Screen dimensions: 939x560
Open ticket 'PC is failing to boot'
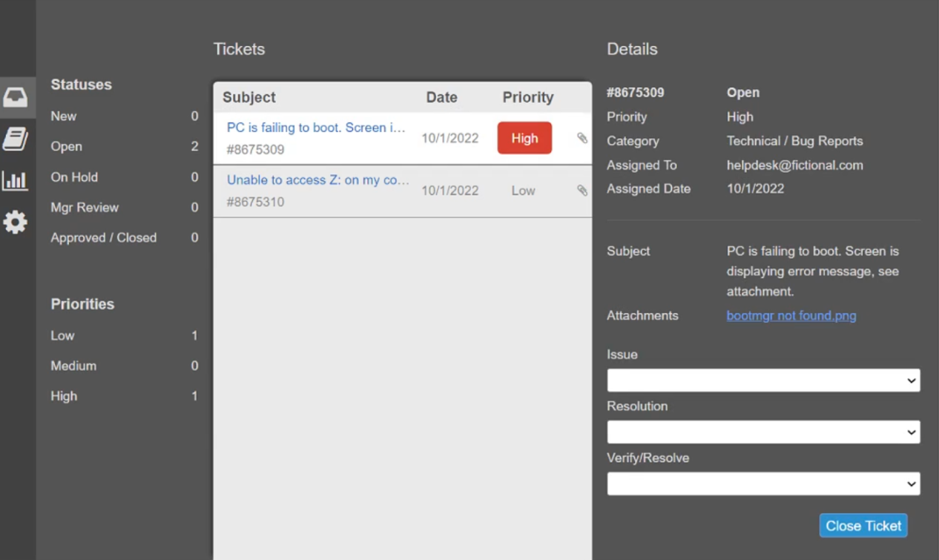pyautogui.click(x=316, y=128)
